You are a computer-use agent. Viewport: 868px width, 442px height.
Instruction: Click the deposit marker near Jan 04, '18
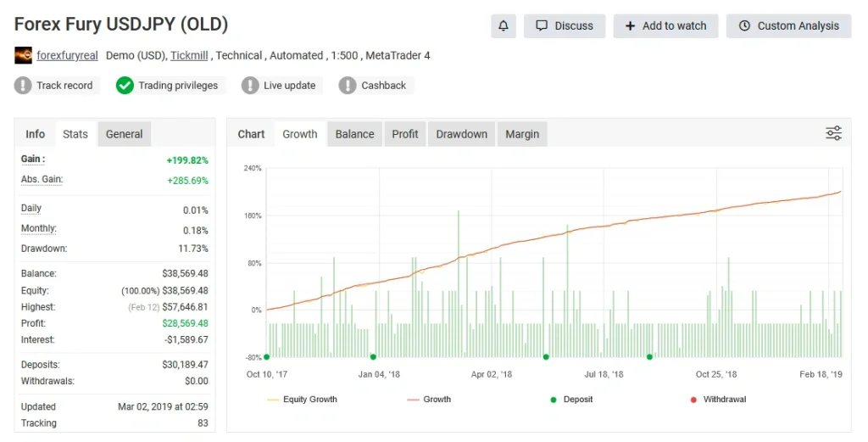tap(373, 357)
